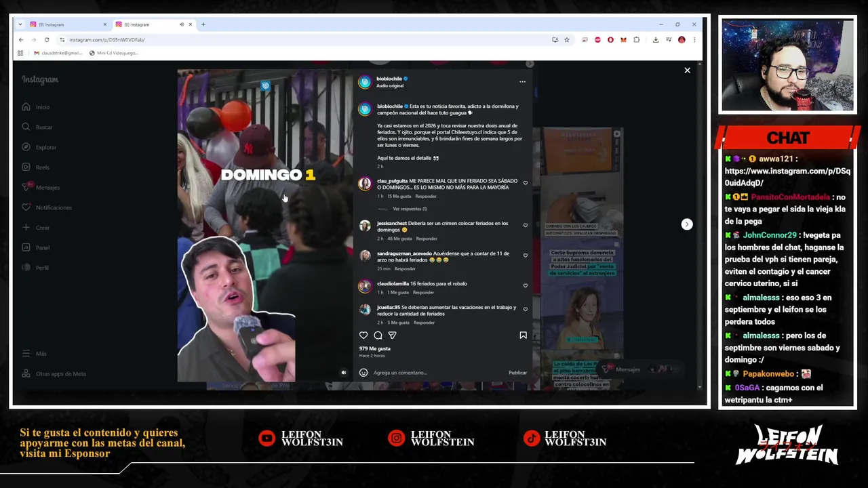This screenshot has height=488, width=868.
Task: Expand Ver respuestas (1) under clau_pulguita
Action: point(410,209)
